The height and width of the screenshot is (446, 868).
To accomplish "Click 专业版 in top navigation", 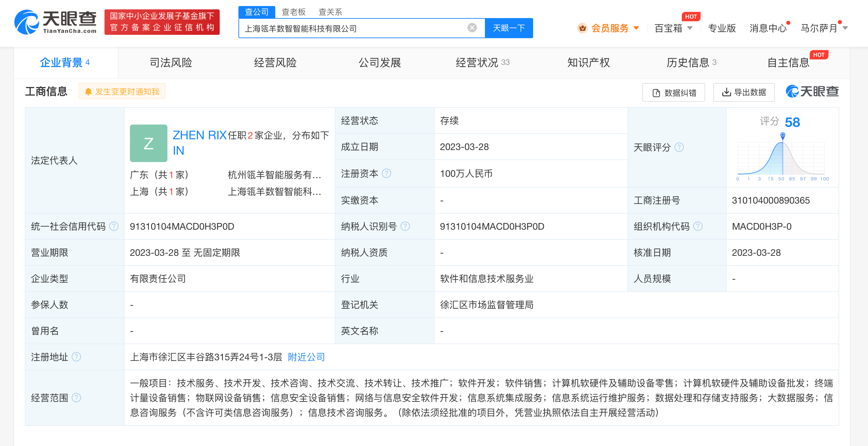I will 722,28.
